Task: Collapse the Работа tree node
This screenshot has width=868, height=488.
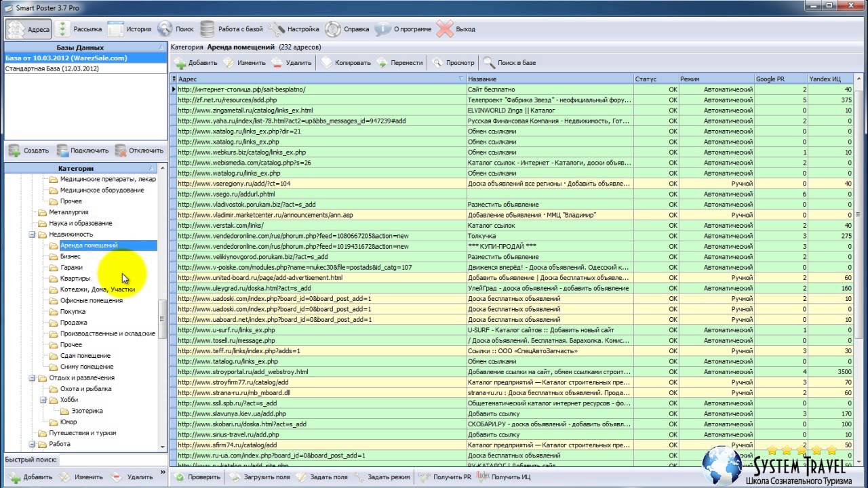Action: pos(32,444)
